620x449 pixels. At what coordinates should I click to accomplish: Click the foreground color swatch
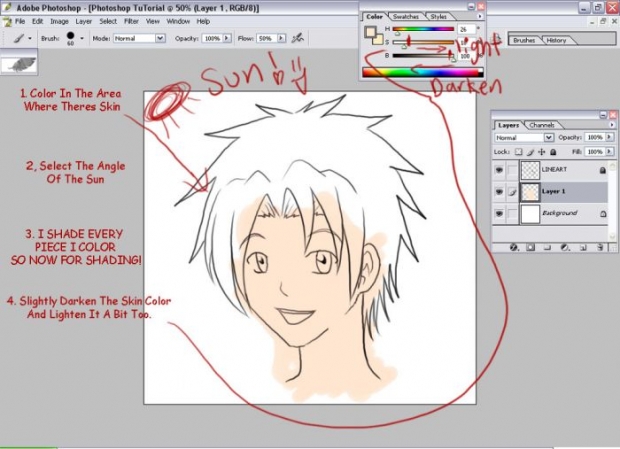point(370,32)
